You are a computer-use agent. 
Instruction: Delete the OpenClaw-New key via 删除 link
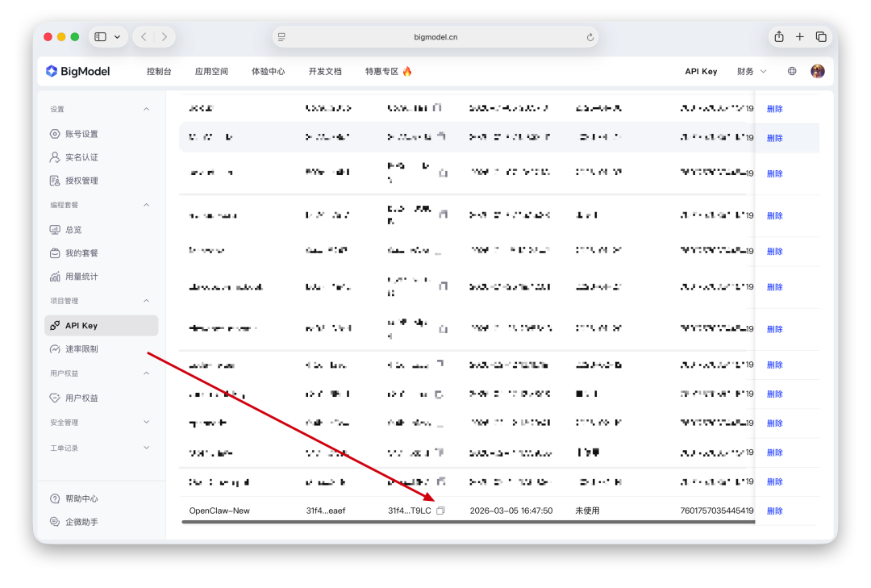pyautogui.click(x=774, y=511)
